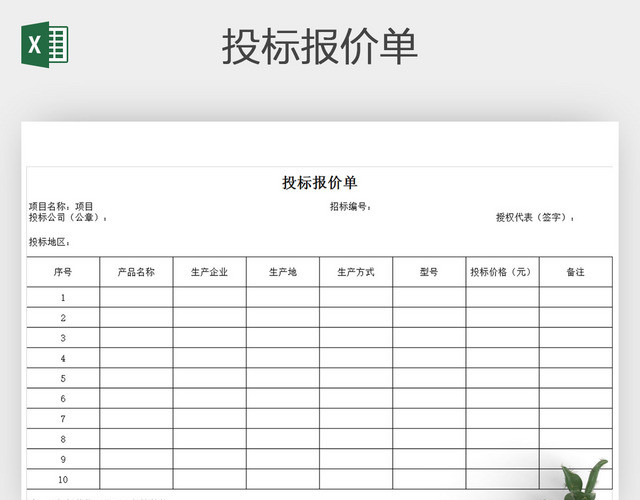Select the 投标价格（元） column header
This screenshot has height=500, width=640.
502,272
